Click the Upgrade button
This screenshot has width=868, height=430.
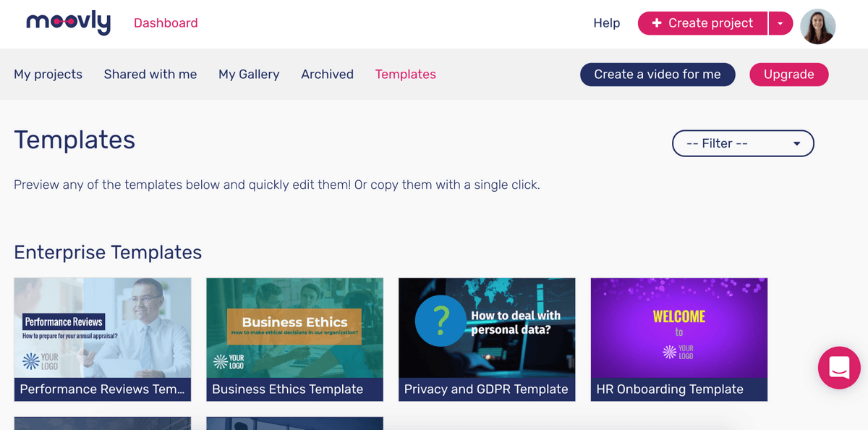point(789,75)
